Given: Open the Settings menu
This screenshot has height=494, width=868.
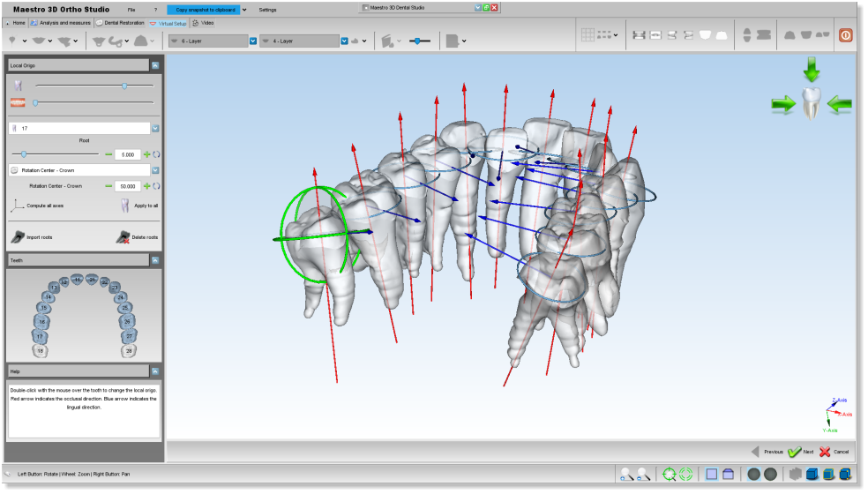Looking at the screenshot, I should tap(267, 10).
